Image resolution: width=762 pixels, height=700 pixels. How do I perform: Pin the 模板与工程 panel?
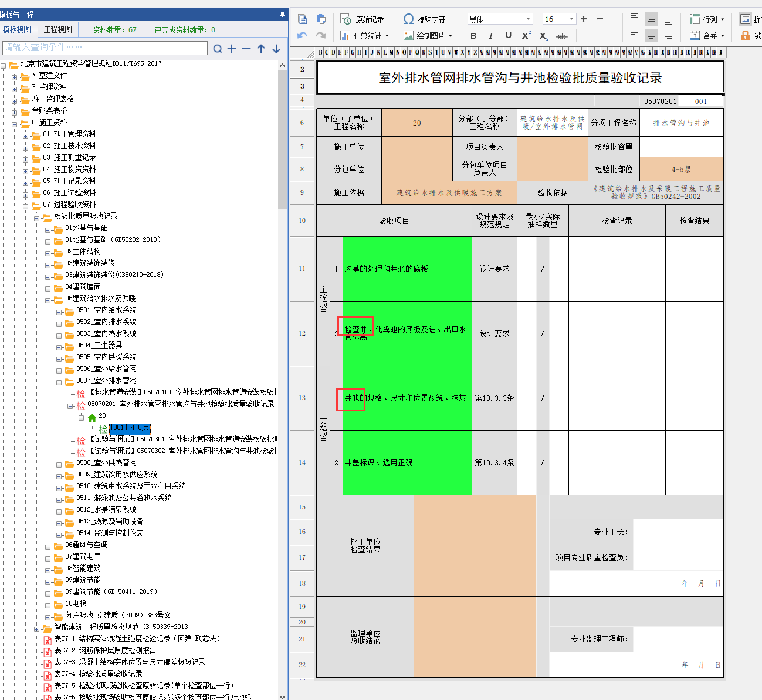[282, 14]
